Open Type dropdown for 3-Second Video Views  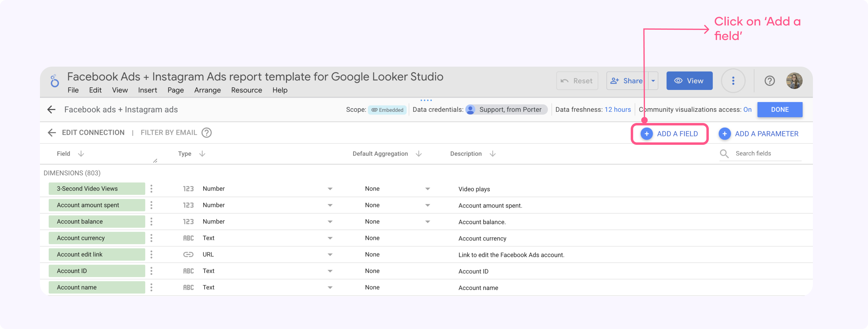click(330, 189)
